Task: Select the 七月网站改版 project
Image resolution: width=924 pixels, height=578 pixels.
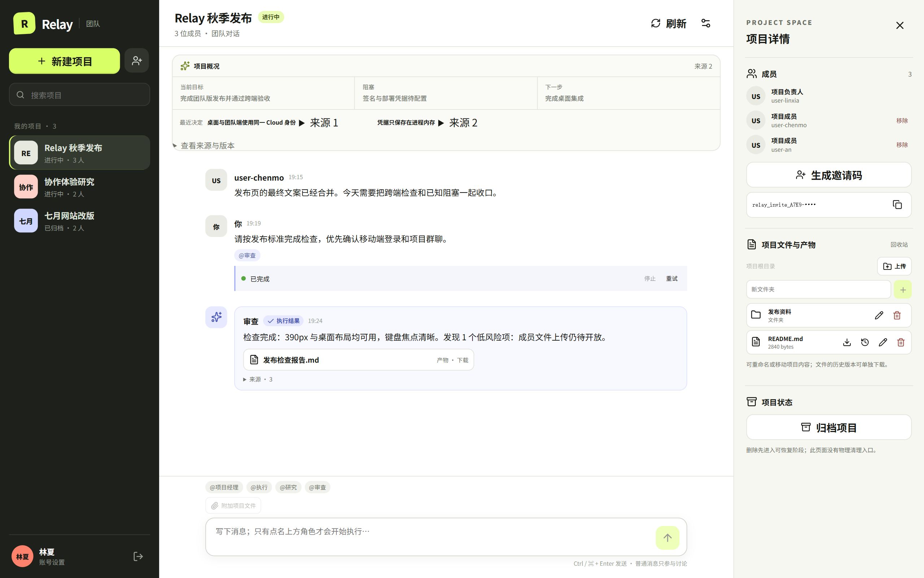Action: click(x=79, y=221)
